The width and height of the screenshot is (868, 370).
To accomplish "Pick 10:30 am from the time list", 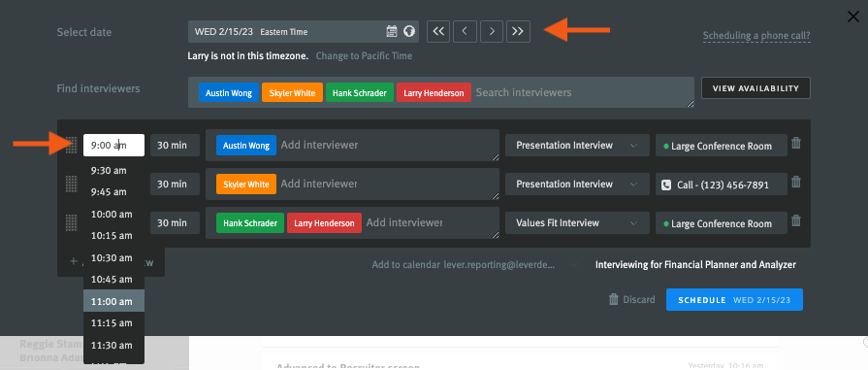I will tap(114, 258).
